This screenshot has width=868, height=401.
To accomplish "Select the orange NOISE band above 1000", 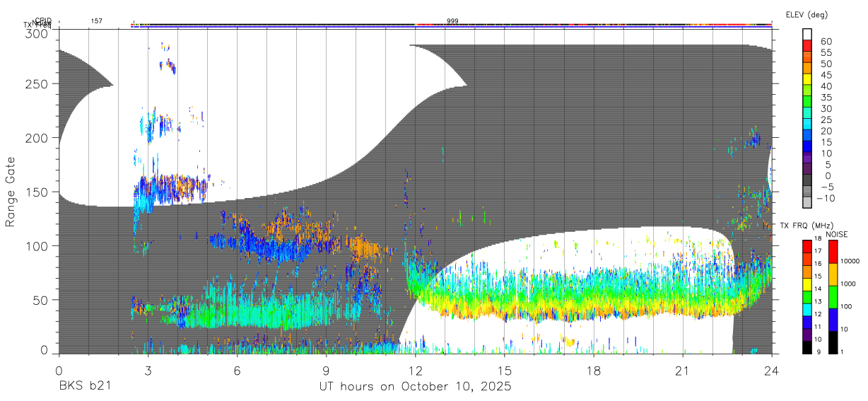I will click(834, 274).
